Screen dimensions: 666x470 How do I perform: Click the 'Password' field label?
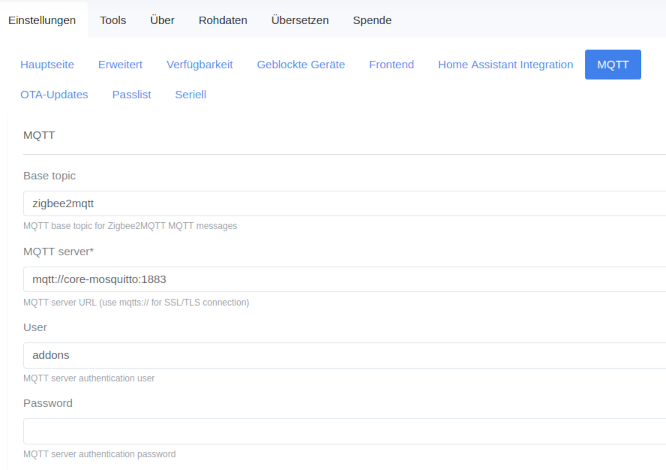point(48,403)
